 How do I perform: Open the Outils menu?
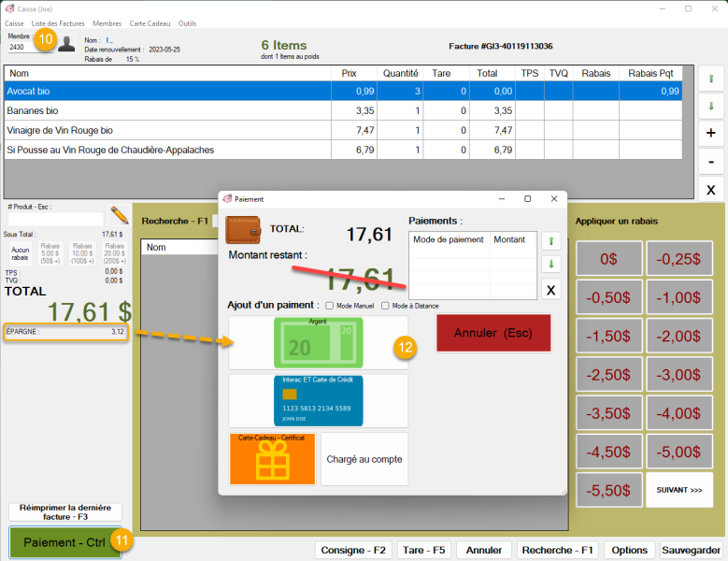click(187, 23)
